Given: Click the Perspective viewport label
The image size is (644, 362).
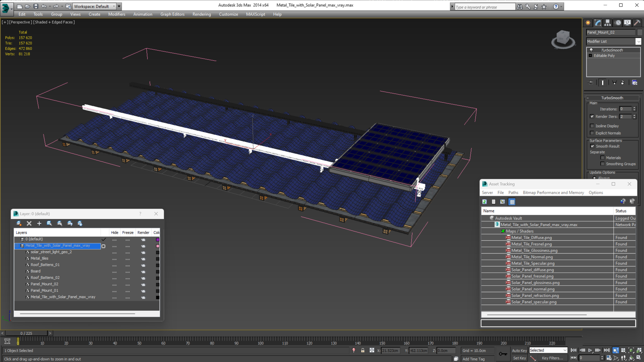Looking at the screenshot, I should tap(21, 22).
